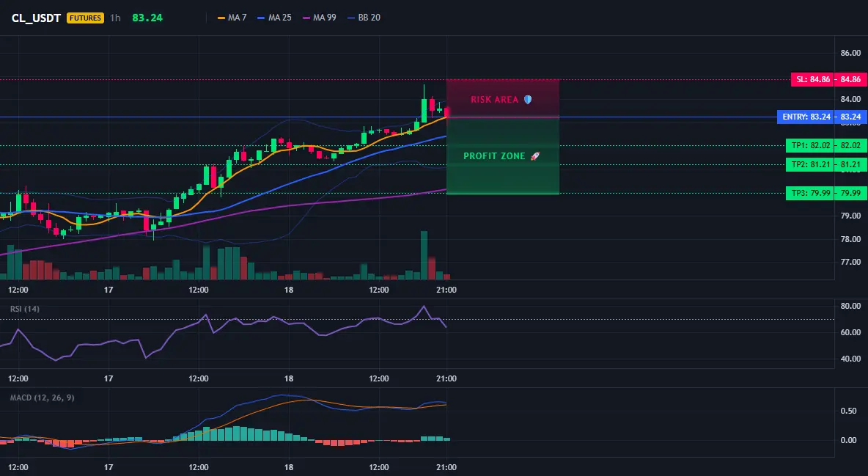Viewport: 868px width, 476px height.
Task: Toggle the BB 20 legend item
Action: click(364, 18)
